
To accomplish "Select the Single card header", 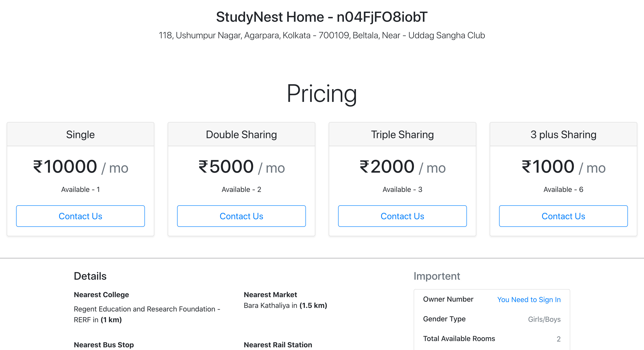I will pyautogui.click(x=80, y=134).
